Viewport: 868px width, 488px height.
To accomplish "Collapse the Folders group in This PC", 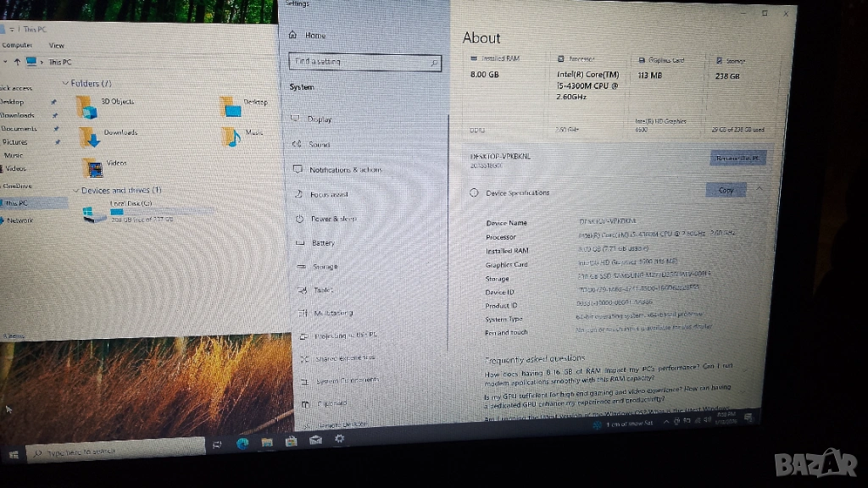I will pyautogui.click(x=65, y=83).
